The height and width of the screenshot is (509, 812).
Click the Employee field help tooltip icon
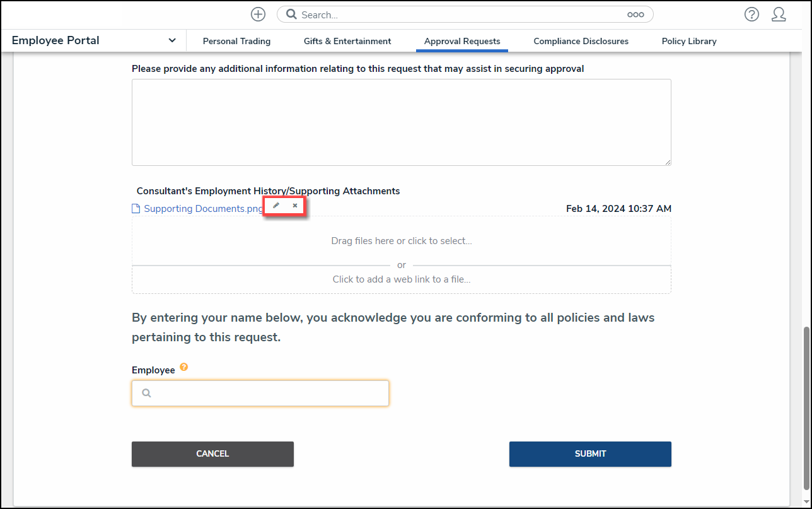pos(183,367)
